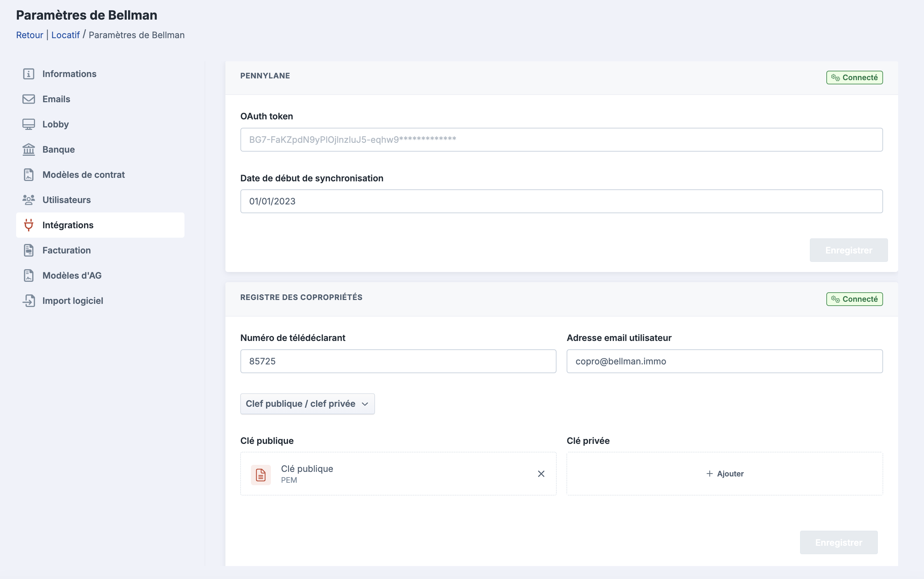Open the Import logiciel section
Screen dimensions: 924x579
pos(100,301)
